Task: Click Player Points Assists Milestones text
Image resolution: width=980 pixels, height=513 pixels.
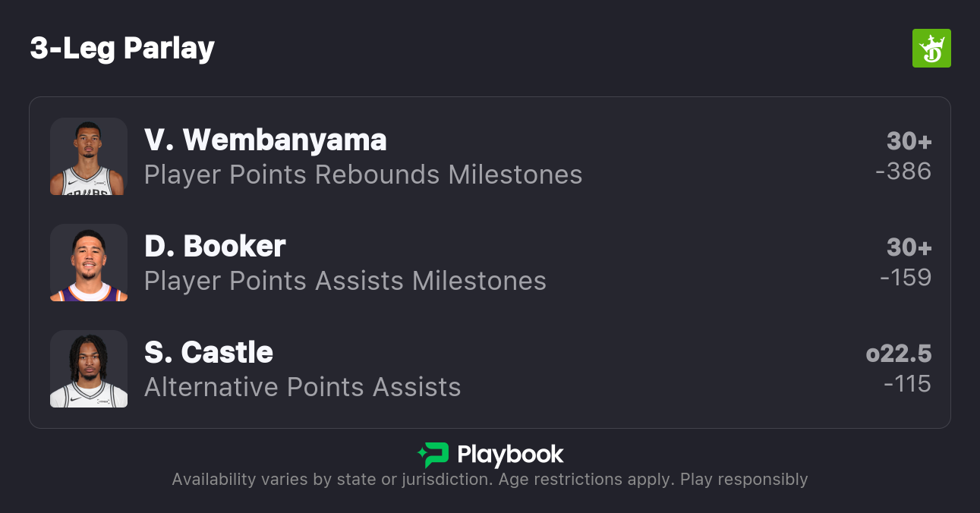Action: 345,282
